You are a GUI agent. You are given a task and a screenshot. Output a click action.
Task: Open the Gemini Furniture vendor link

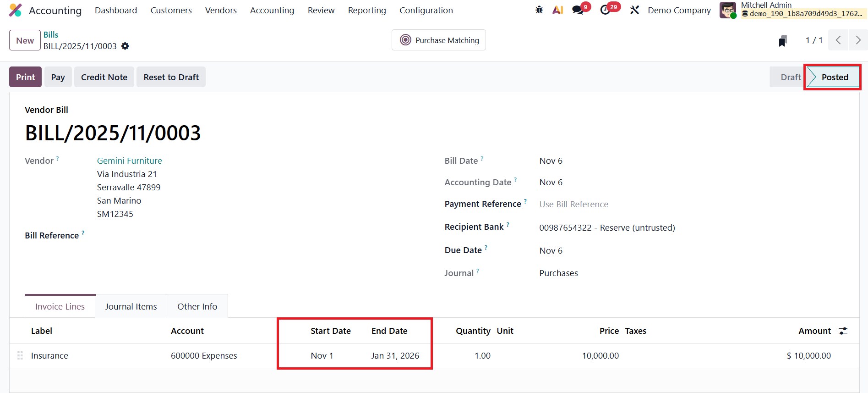130,161
